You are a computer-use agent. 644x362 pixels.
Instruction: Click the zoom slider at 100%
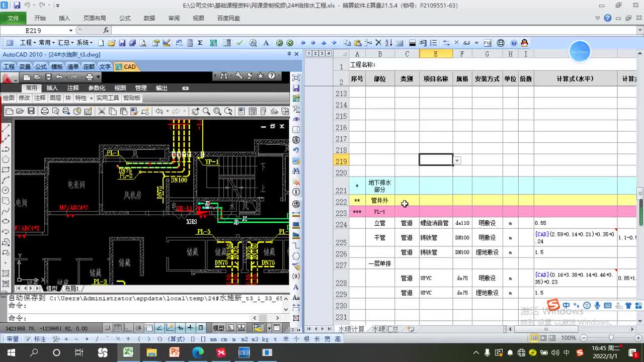pos(611,338)
